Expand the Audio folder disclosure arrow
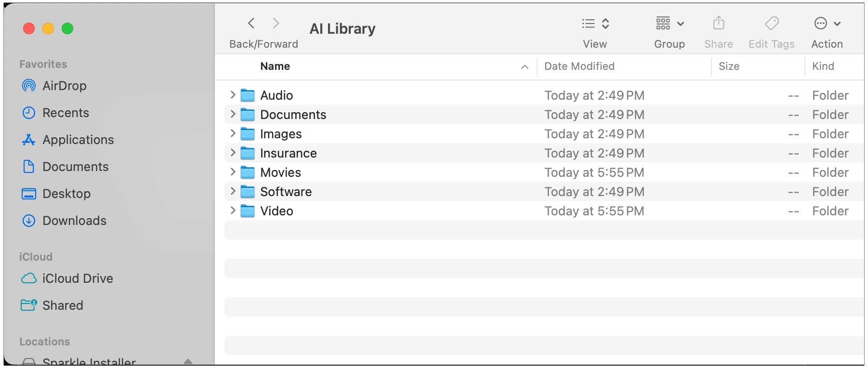This screenshot has height=369, width=868. (233, 95)
